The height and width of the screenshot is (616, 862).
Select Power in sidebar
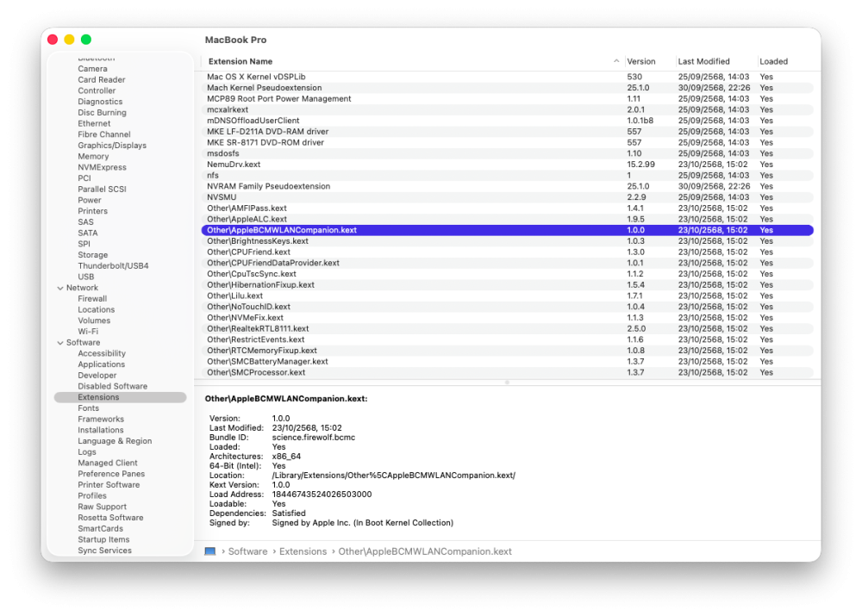[89, 200]
